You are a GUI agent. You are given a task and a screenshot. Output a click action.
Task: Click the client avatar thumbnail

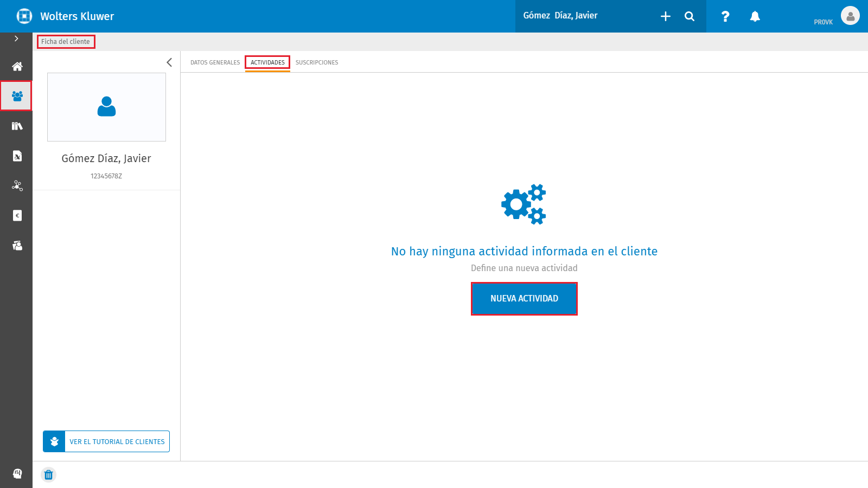[x=106, y=107]
